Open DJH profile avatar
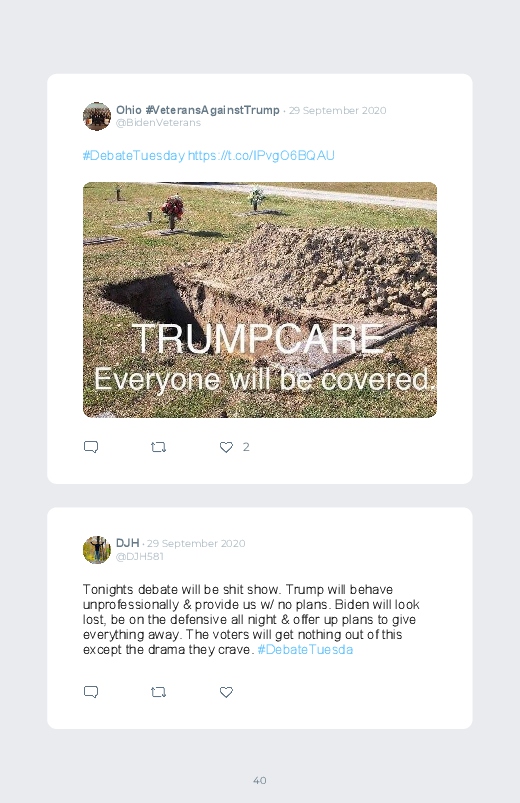 coord(97,550)
